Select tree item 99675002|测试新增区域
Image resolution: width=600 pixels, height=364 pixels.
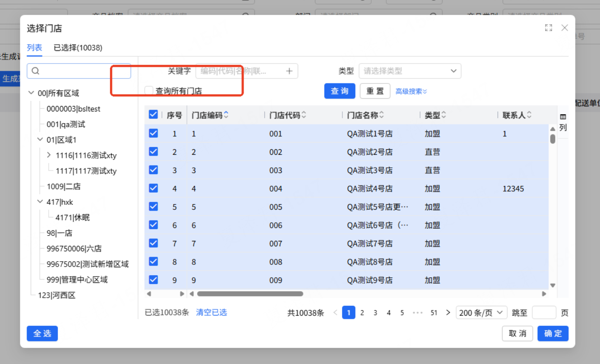(88, 264)
